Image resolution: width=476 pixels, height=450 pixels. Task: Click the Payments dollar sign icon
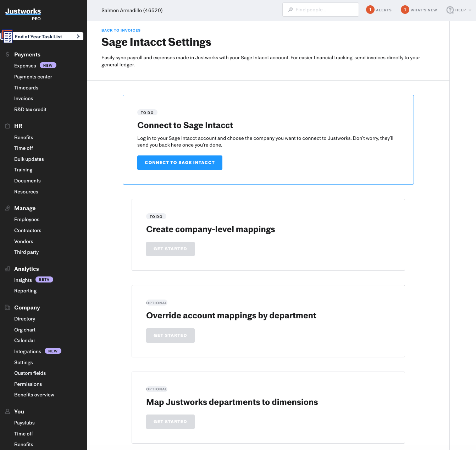point(7,54)
